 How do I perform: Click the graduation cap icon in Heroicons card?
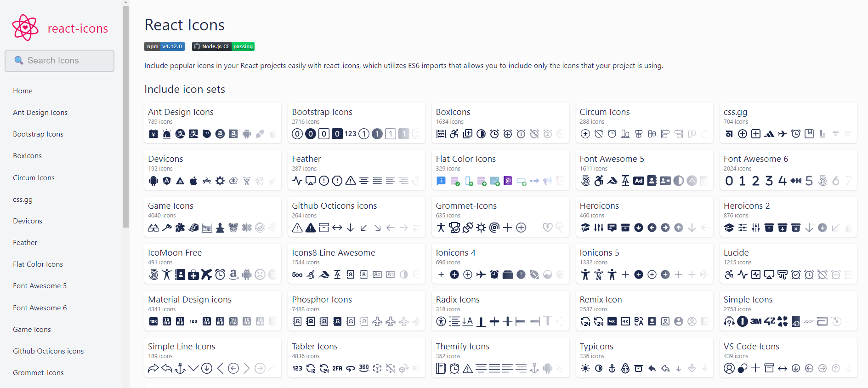point(585,228)
